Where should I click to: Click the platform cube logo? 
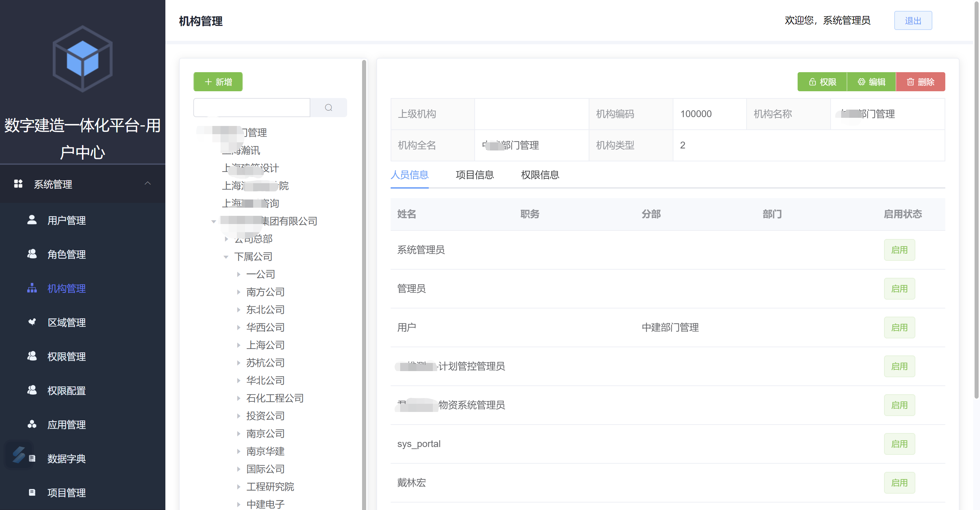pos(82,59)
